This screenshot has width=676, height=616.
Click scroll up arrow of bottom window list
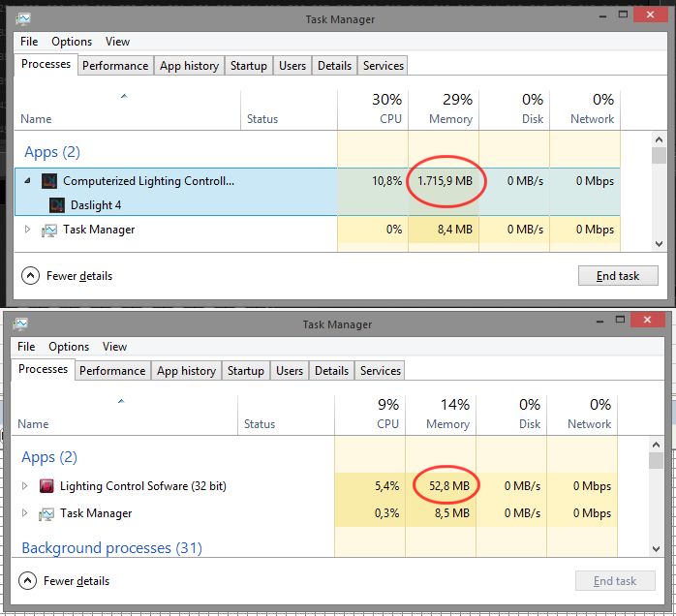(x=656, y=445)
